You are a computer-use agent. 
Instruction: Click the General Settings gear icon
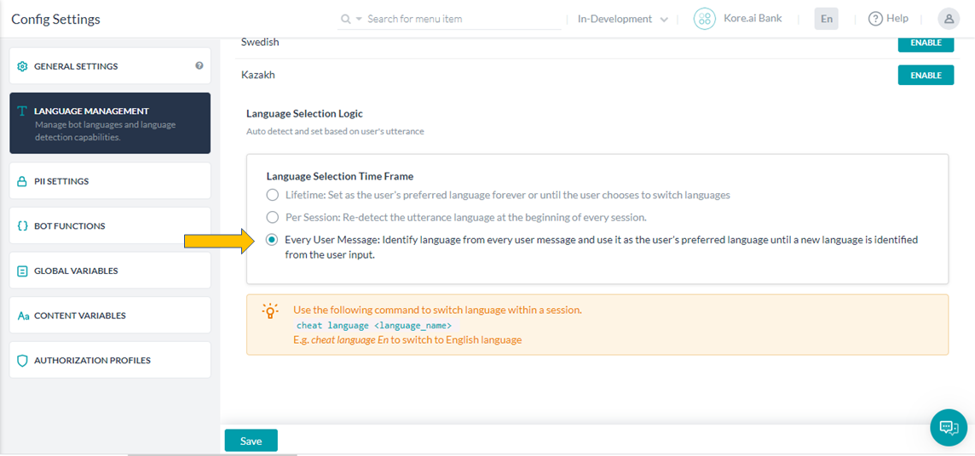click(x=22, y=66)
